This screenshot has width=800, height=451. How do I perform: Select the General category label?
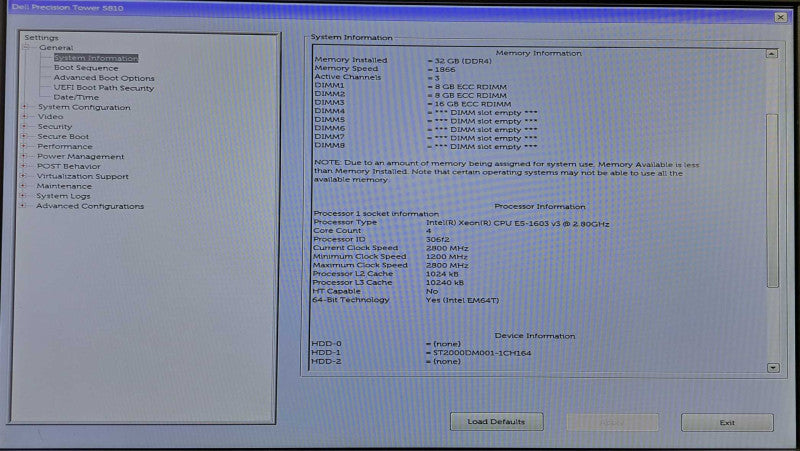pos(56,47)
